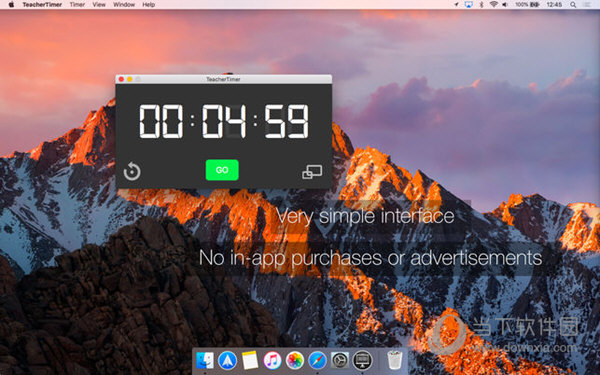Launch Safari from the Dock
The height and width of the screenshot is (375, 600).
point(317,360)
